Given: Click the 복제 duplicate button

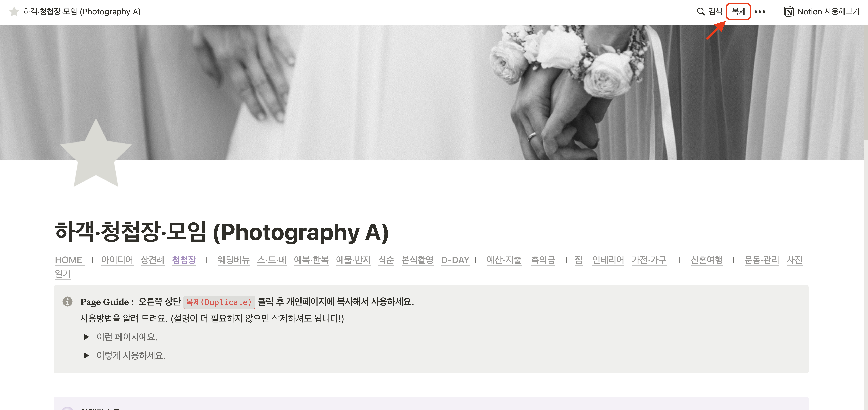Looking at the screenshot, I should point(738,12).
